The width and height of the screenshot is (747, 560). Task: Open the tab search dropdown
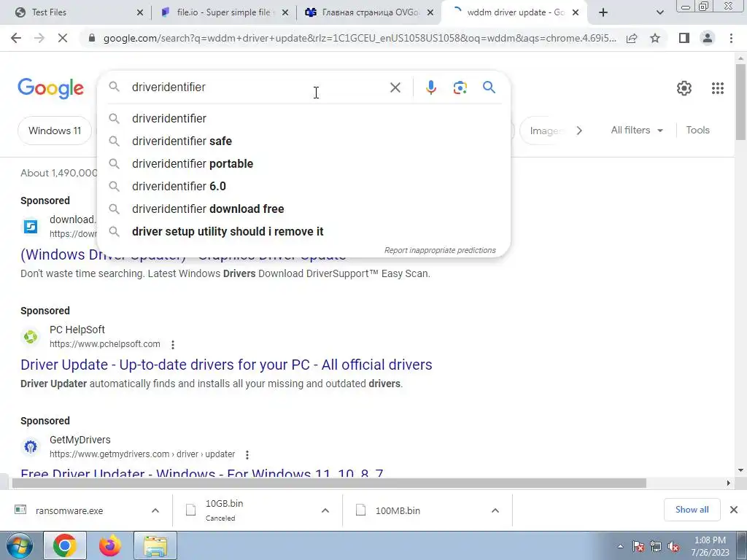point(659,12)
